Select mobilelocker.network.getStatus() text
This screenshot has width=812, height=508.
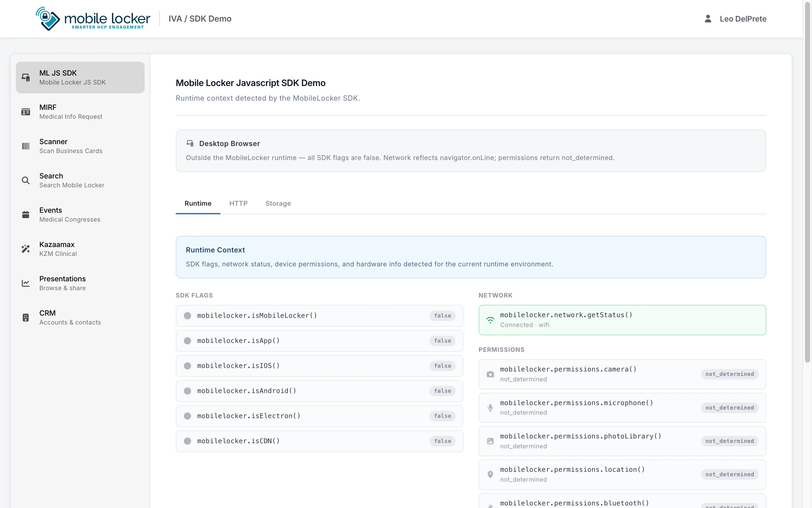click(566, 315)
